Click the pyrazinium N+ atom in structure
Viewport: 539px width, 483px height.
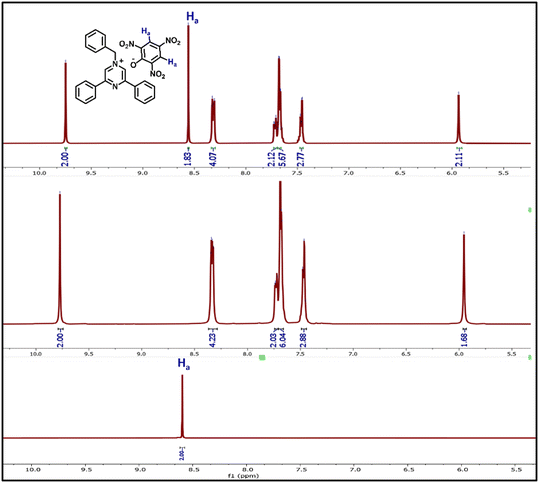(x=117, y=63)
